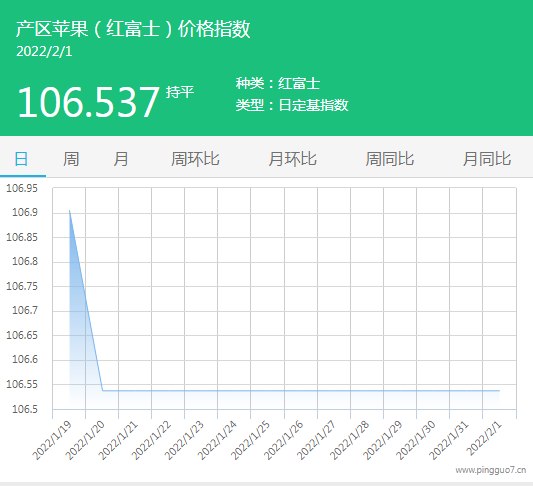Viewport: 533px width, 486px height.
Task: Click the 2022/1/25 x-axis date label
Action: point(251,440)
